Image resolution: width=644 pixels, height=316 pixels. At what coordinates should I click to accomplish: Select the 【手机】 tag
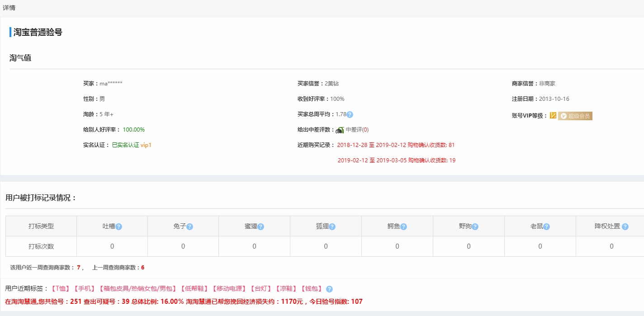point(85,289)
